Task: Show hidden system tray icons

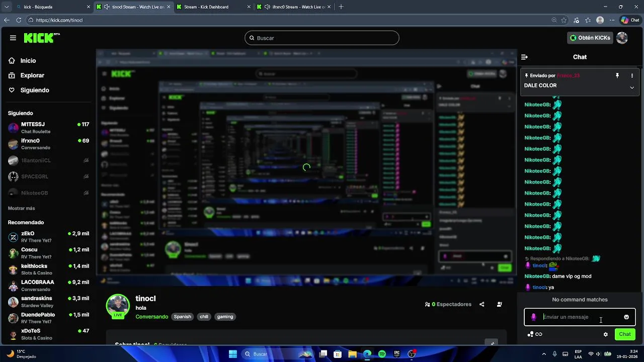Action: (544, 354)
